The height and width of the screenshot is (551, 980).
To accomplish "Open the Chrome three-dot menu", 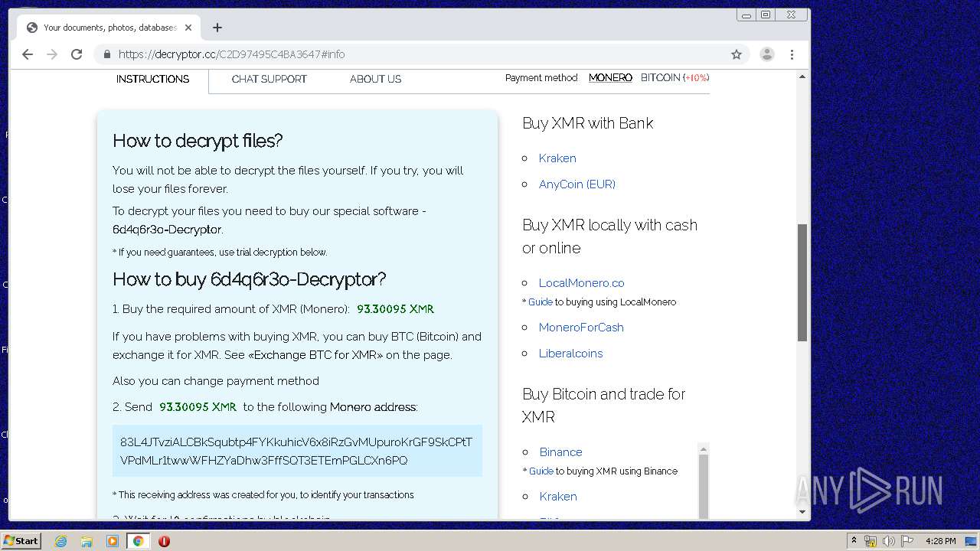I will pos(792,54).
